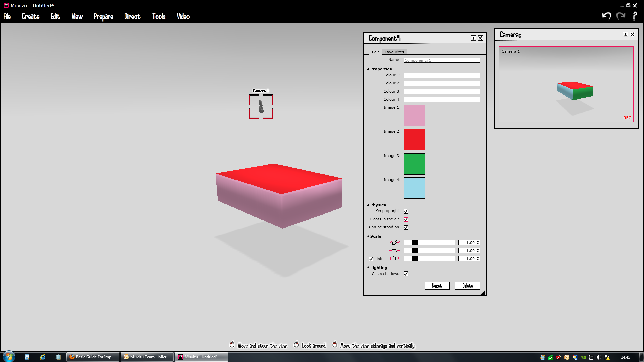Toggle the Link scale checkbox

click(371, 259)
